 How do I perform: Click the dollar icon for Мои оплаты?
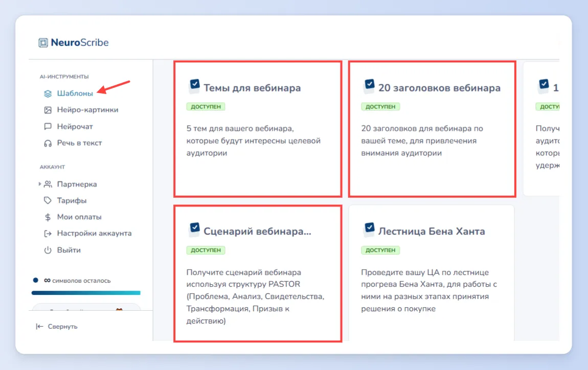48,217
